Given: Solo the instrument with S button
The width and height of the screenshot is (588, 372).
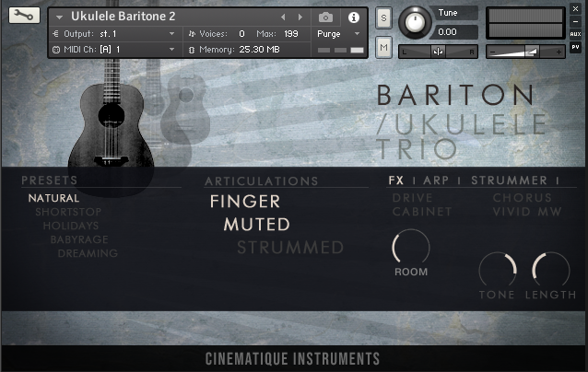Looking at the screenshot, I should [383, 17].
